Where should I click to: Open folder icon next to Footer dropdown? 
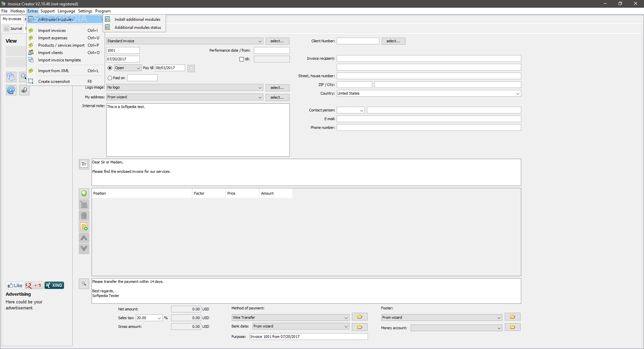[513, 317]
